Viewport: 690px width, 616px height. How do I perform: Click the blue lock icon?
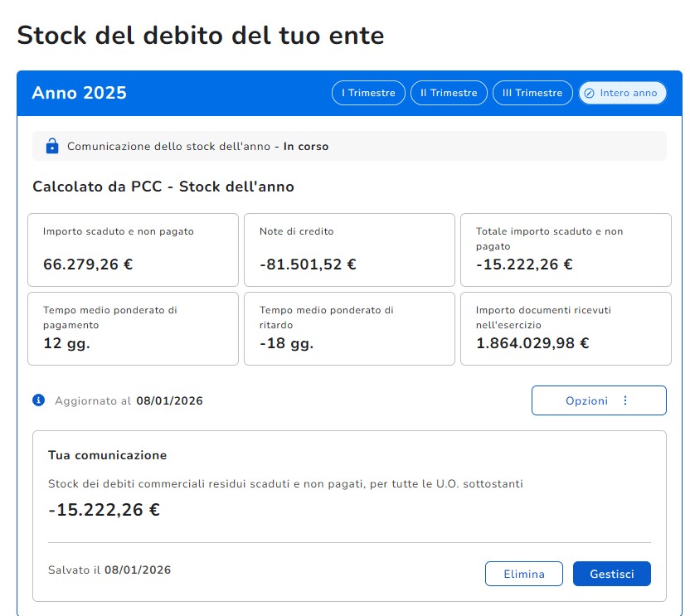(52, 147)
